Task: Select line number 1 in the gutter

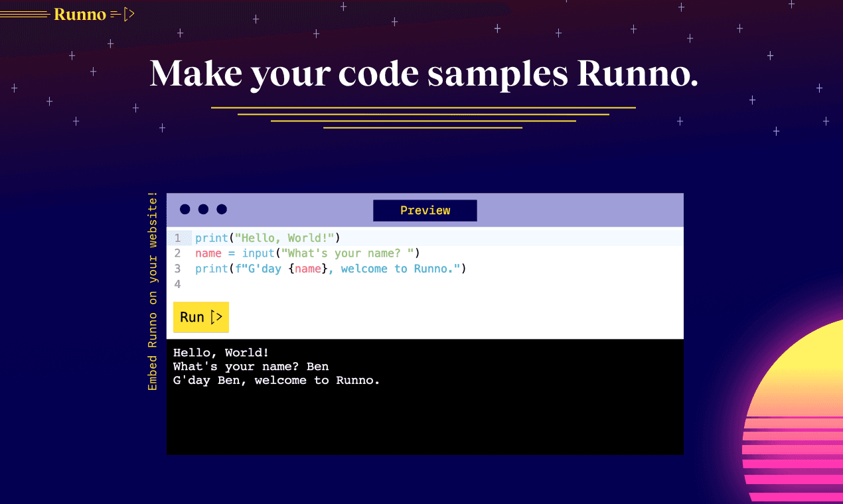Action: coord(177,238)
